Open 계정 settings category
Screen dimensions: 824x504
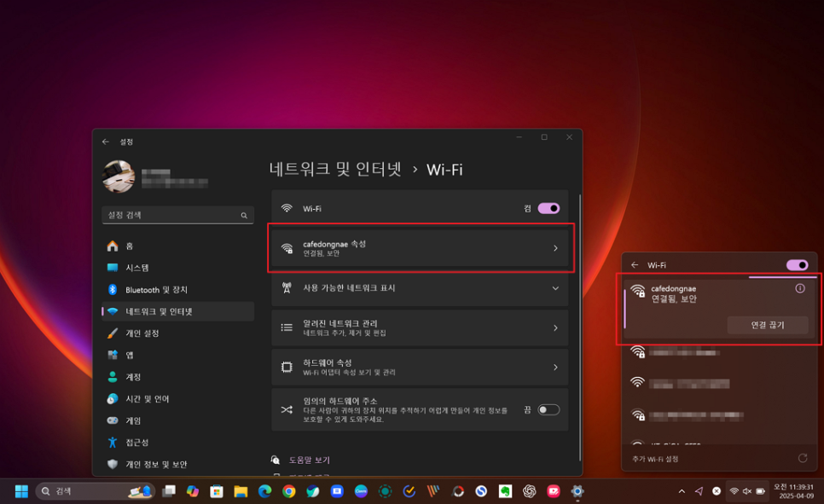(177, 377)
